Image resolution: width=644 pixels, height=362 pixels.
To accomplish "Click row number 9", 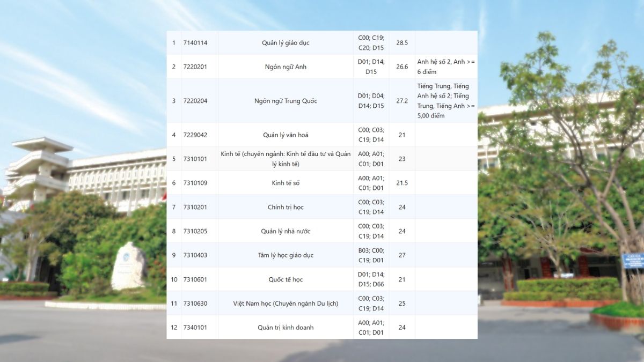I will tap(174, 255).
